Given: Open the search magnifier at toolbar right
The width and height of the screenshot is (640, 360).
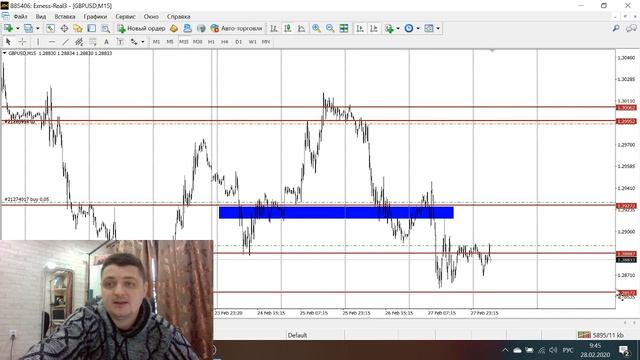Looking at the screenshot, I should click(x=616, y=28).
